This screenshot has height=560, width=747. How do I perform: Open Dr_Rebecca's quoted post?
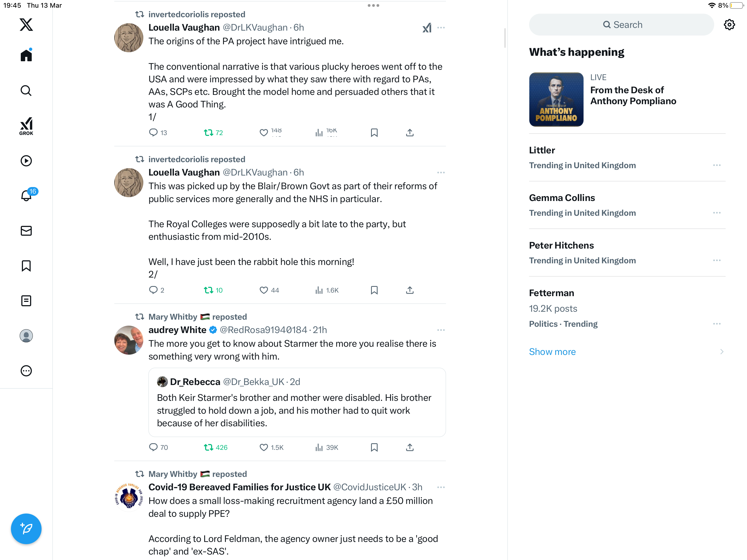coord(297,402)
